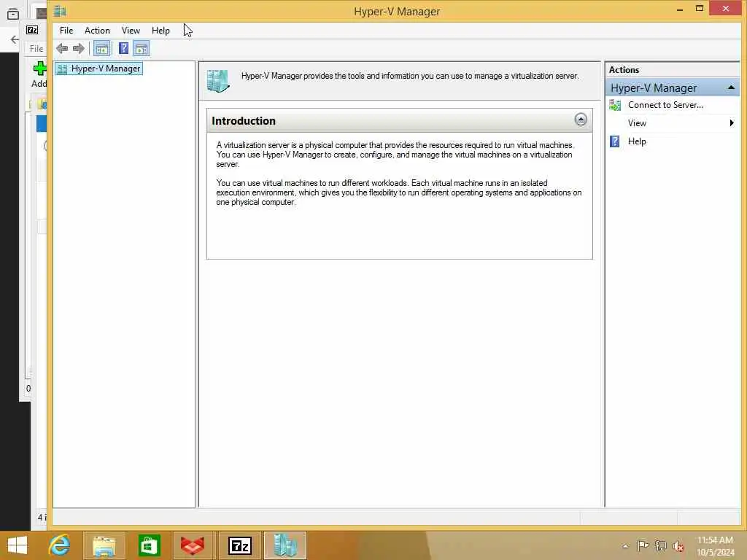Screen dimensions: 747x560
Task: Click Connect to Server icon
Action: (x=615, y=105)
